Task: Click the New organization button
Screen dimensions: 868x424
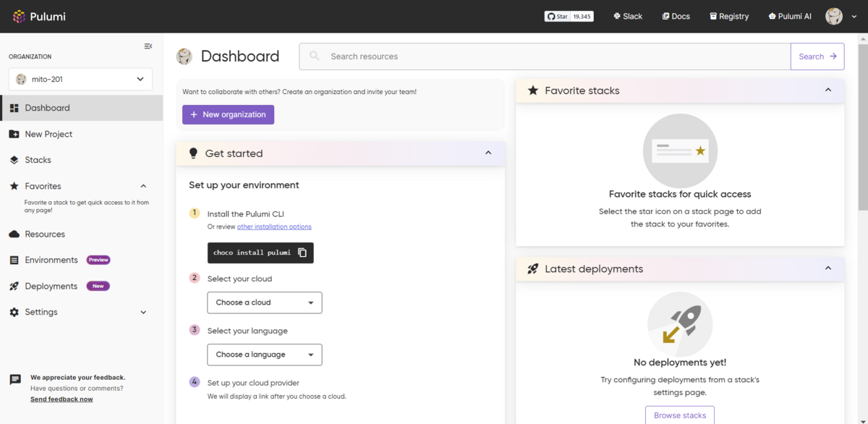Action: pos(229,114)
